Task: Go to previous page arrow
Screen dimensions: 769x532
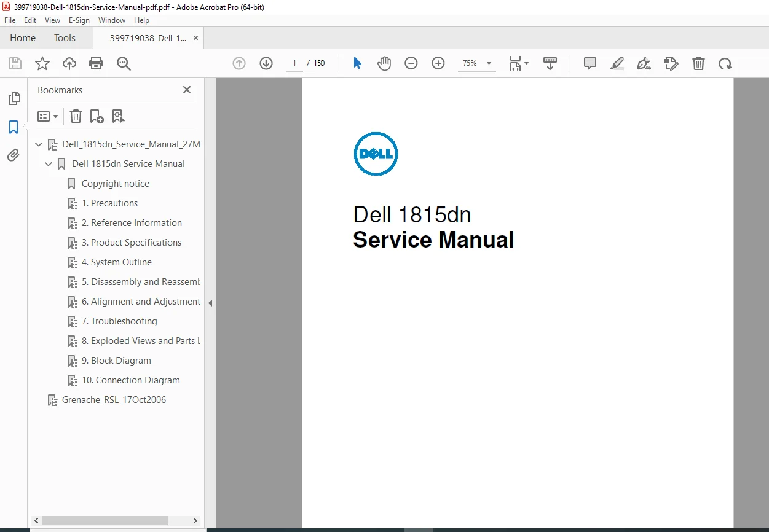Action: (239, 63)
